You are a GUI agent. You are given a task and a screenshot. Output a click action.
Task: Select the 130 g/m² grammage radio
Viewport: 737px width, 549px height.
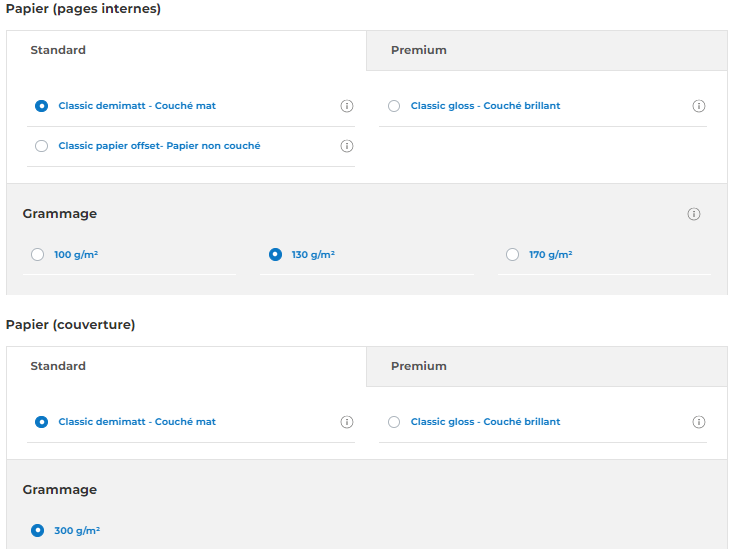point(275,255)
